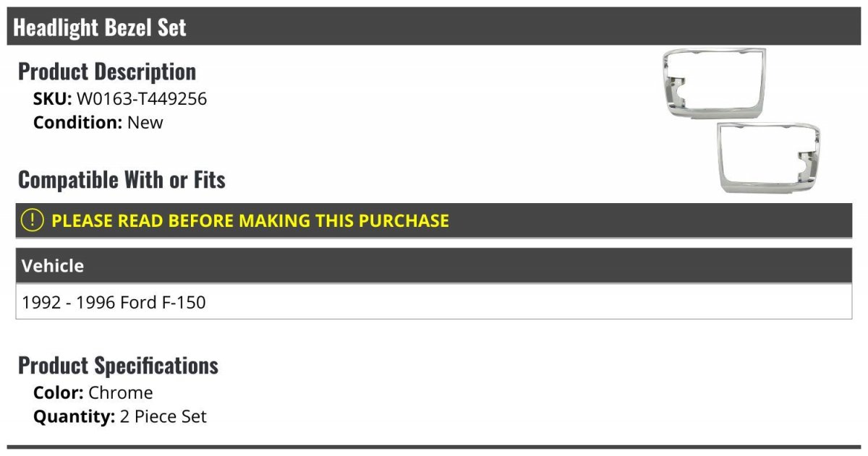This screenshot has width=868, height=456.
Task: Click the SKU value W0163-T449256
Action: pos(142,99)
